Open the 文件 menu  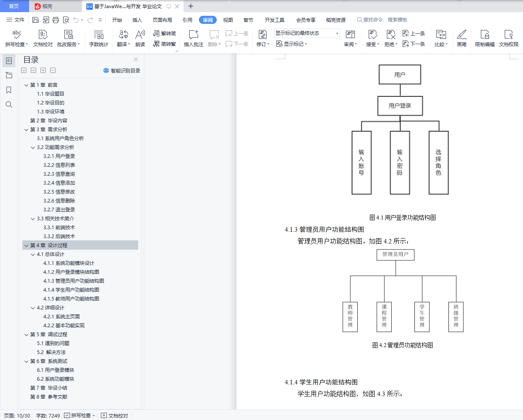click(x=15, y=20)
